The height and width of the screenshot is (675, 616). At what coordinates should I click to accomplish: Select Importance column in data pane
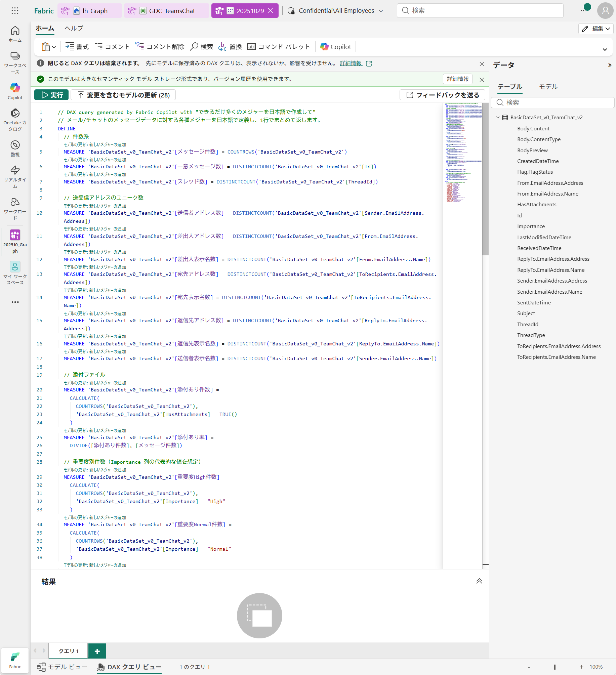coord(531,226)
